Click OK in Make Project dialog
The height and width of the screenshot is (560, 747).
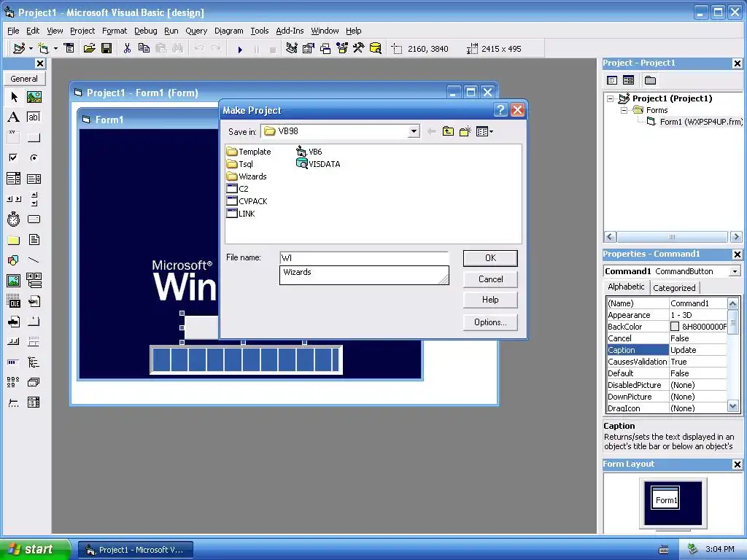[x=490, y=258]
